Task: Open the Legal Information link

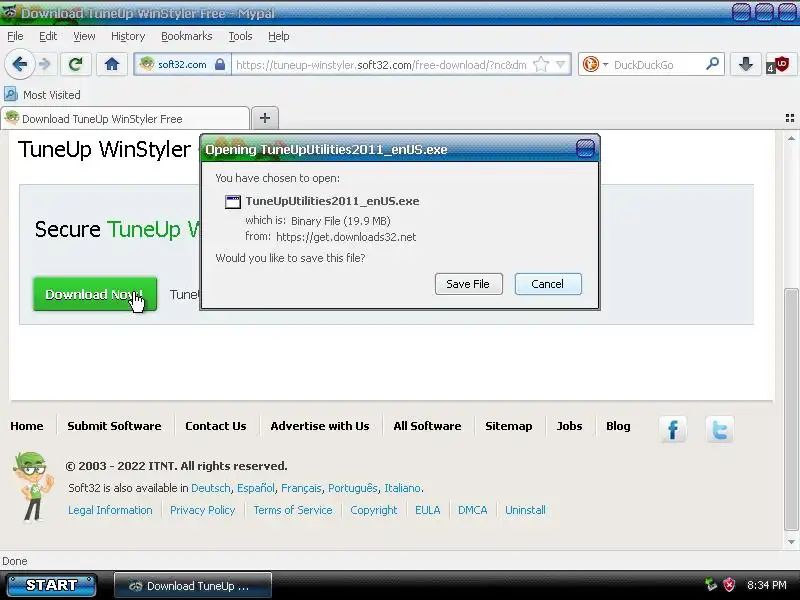Action: click(110, 510)
